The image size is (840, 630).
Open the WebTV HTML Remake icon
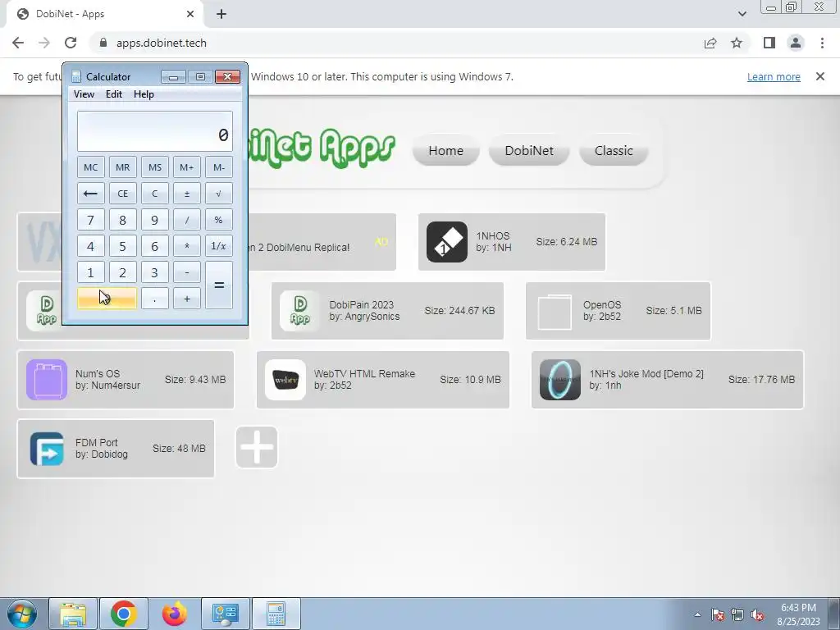click(x=285, y=380)
